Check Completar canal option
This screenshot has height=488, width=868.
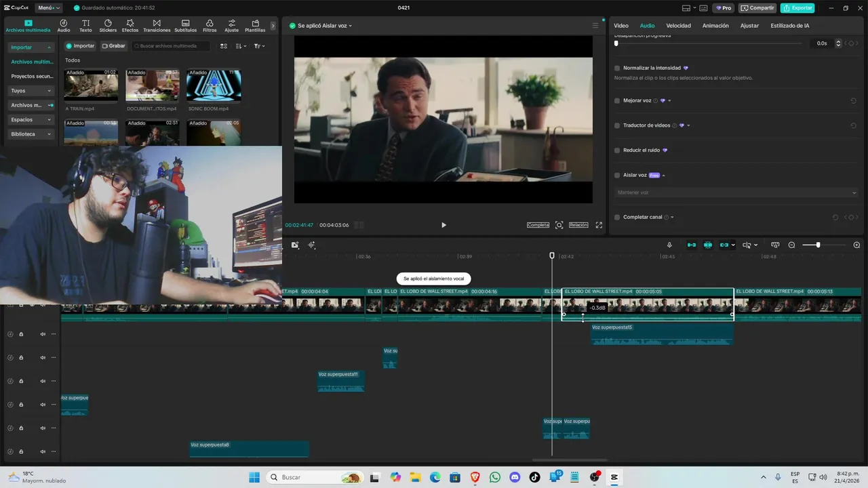(617, 218)
